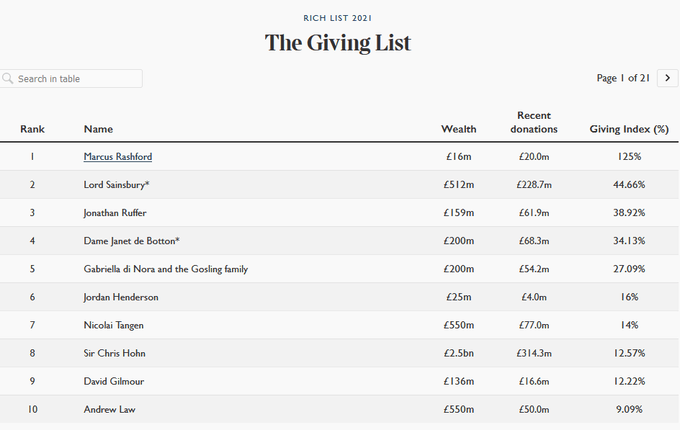Open the Marcus Rashford link

click(x=118, y=157)
